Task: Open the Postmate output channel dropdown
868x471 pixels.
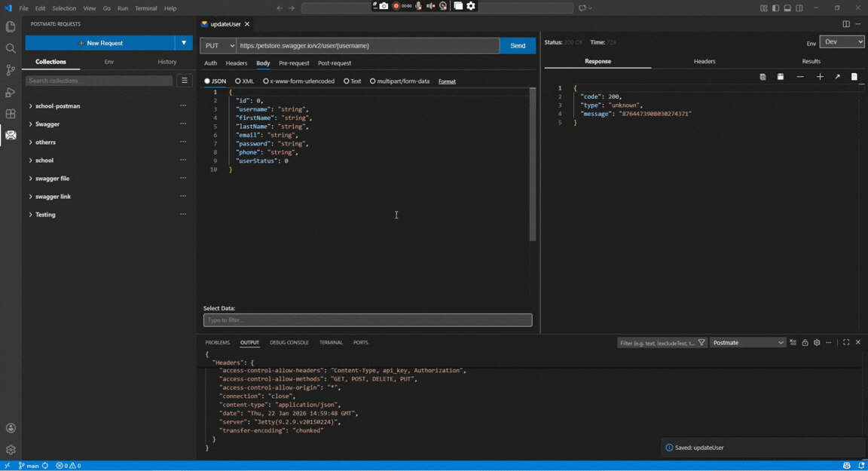Action: (748, 343)
